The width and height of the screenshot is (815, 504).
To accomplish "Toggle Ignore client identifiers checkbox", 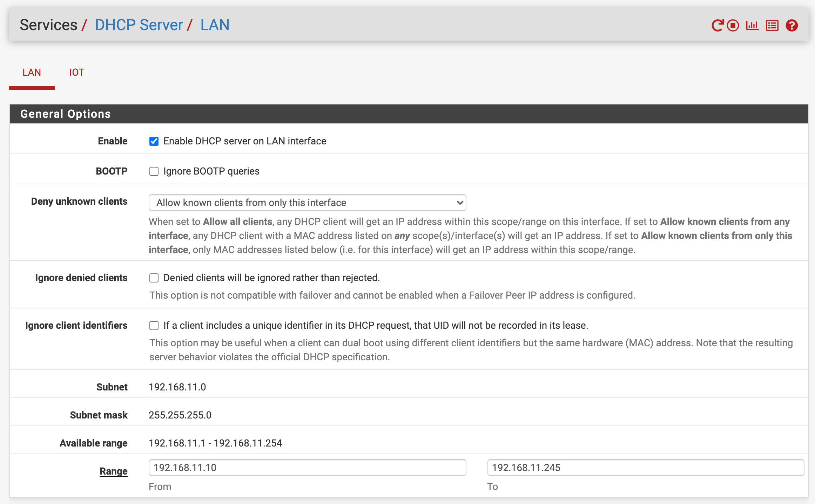I will (x=154, y=326).
